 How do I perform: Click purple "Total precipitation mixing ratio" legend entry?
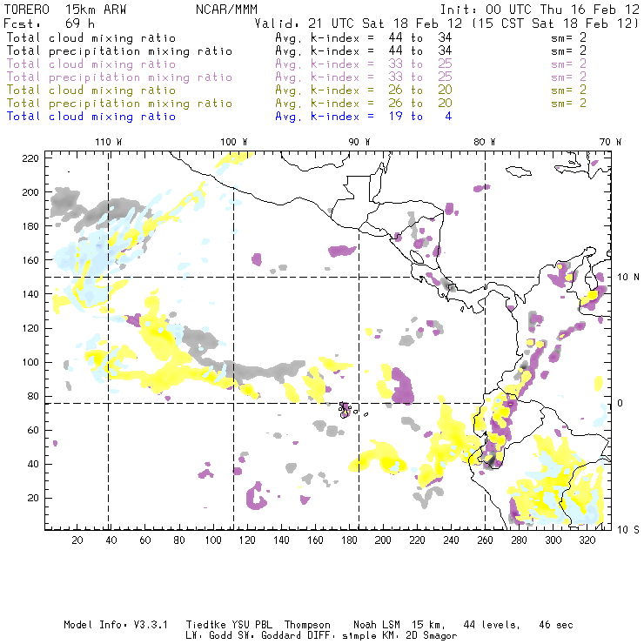[x=119, y=77]
